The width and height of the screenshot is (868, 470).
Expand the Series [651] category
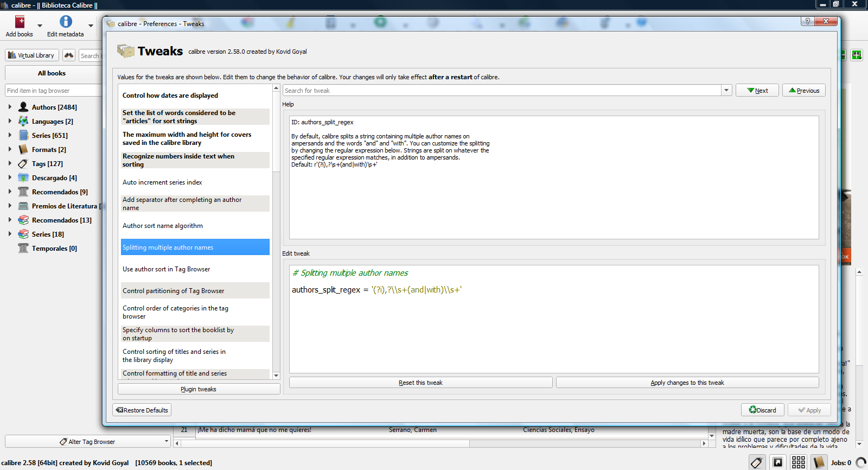pyautogui.click(x=10, y=135)
